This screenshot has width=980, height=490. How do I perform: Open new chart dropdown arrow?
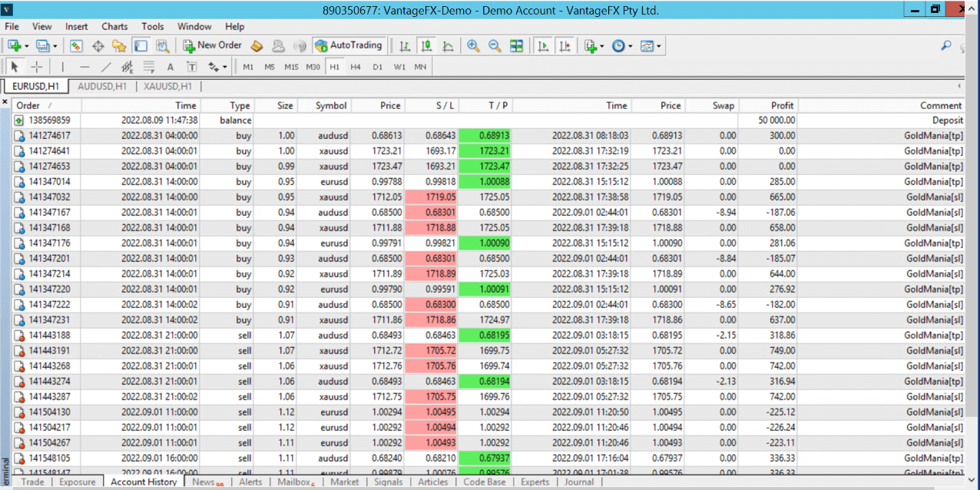[26, 46]
